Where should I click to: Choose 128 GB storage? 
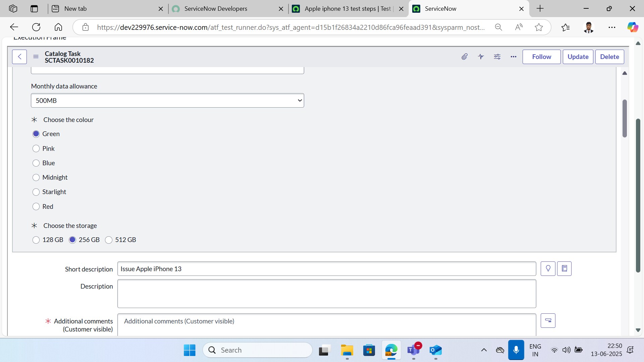36,240
